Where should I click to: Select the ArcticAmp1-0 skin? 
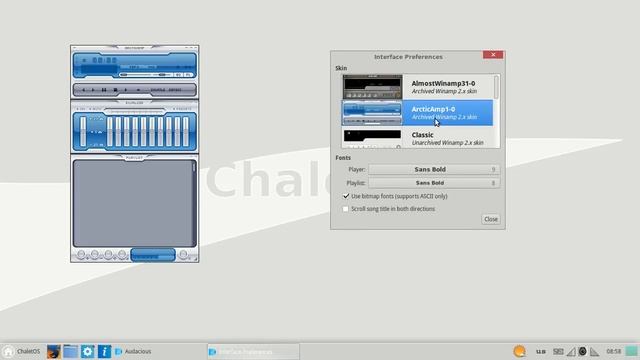coord(417,113)
